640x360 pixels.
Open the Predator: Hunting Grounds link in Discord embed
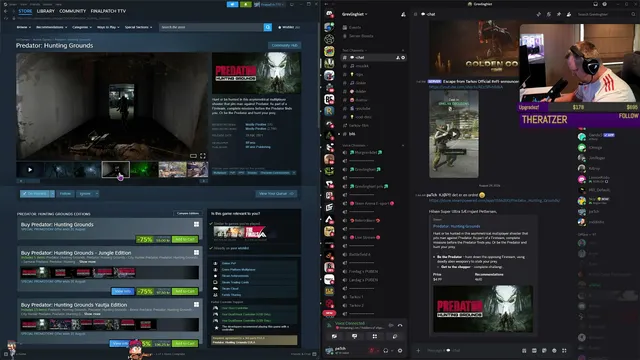(456, 226)
